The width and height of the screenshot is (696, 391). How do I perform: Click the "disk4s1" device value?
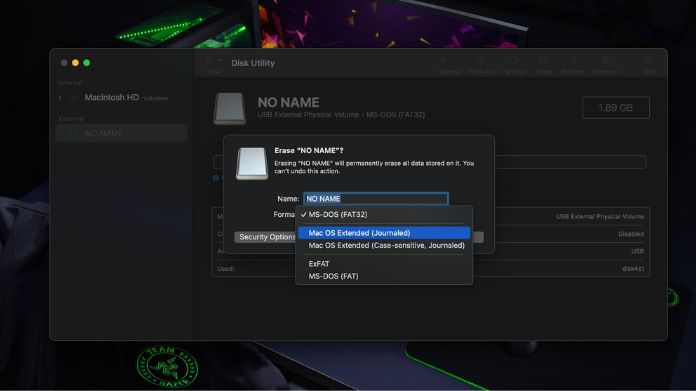pos(633,269)
